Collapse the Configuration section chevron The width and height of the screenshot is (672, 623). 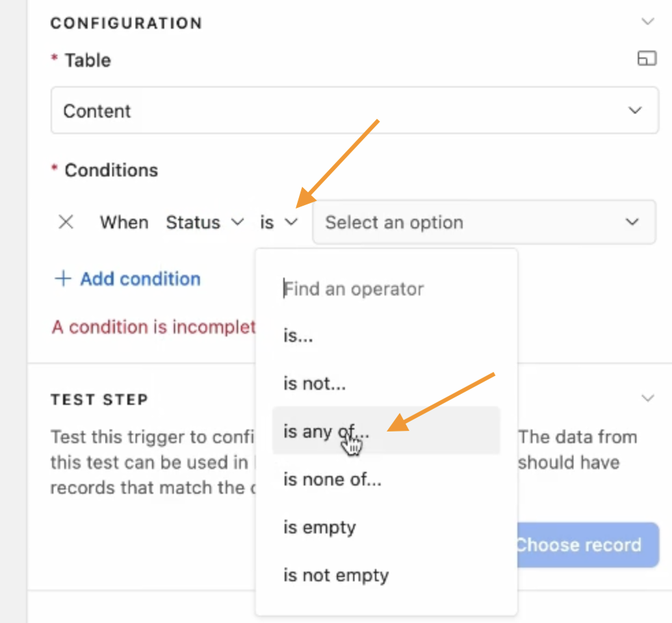coord(647,22)
